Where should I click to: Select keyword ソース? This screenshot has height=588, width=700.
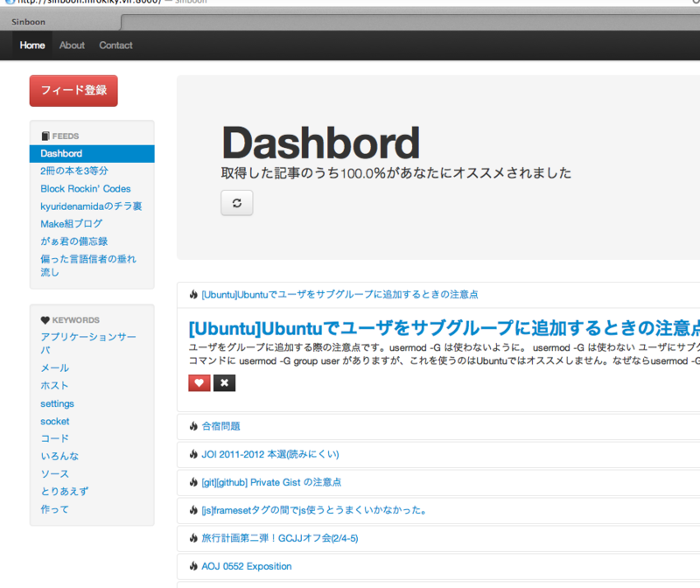point(54,473)
